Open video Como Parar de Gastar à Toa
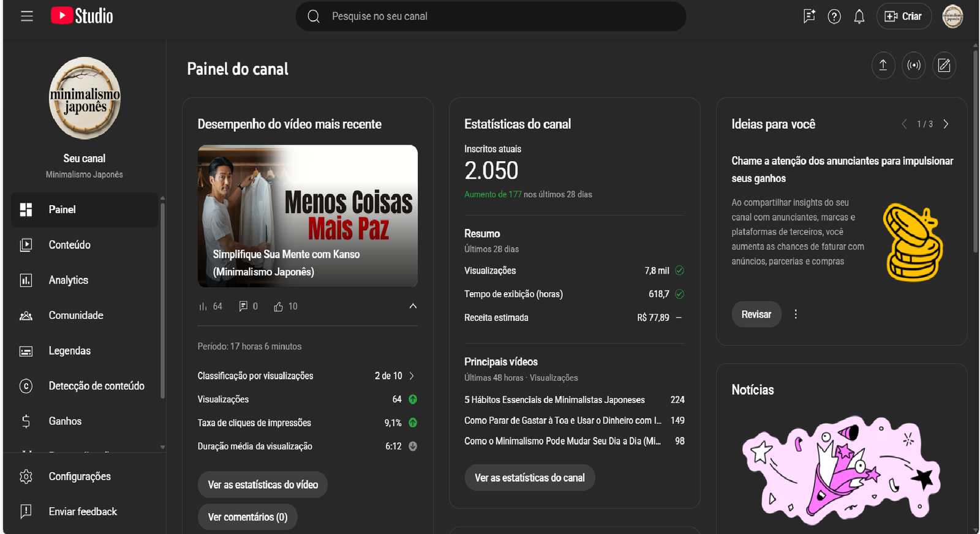Image resolution: width=980 pixels, height=534 pixels. click(563, 421)
